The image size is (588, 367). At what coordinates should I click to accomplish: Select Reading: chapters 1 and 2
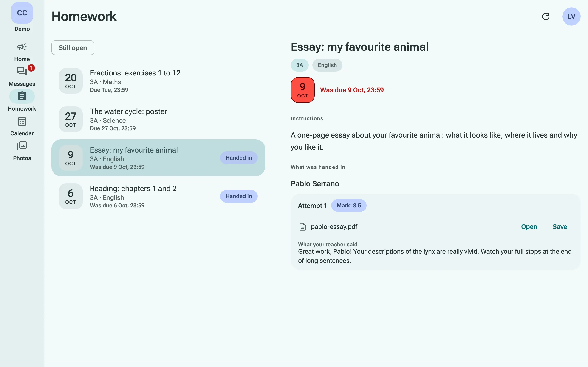[x=158, y=196]
